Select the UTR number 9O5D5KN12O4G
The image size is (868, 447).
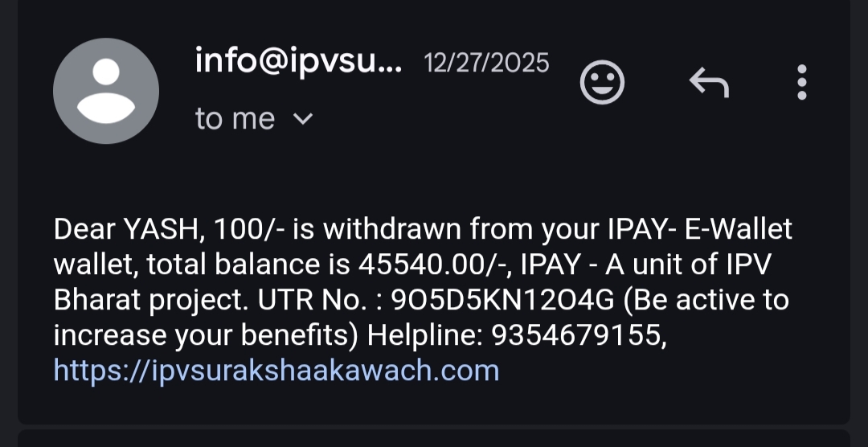pyautogui.click(x=502, y=300)
